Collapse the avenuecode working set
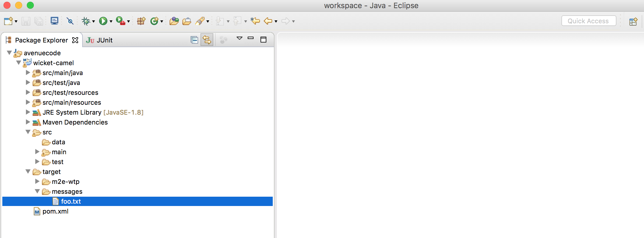Screen dimensions: 644x238 point(9,53)
